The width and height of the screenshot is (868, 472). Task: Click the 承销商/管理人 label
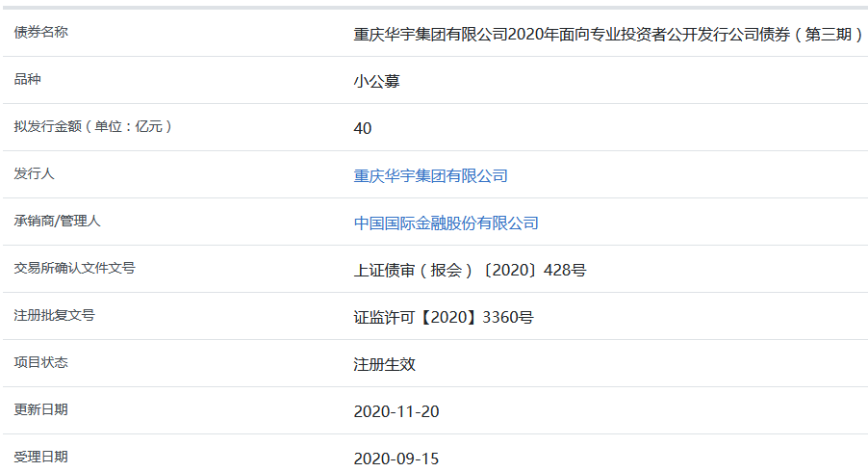click(57, 221)
